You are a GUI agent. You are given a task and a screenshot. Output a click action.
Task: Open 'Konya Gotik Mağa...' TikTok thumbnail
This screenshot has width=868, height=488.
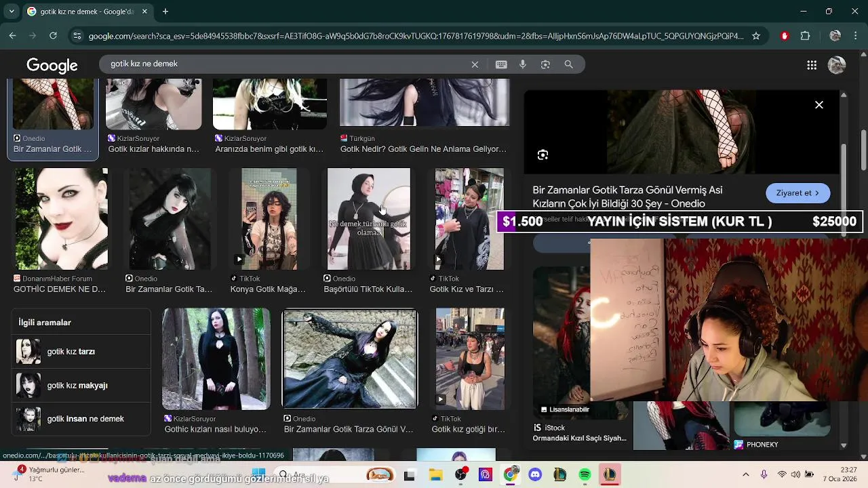click(x=269, y=219)
